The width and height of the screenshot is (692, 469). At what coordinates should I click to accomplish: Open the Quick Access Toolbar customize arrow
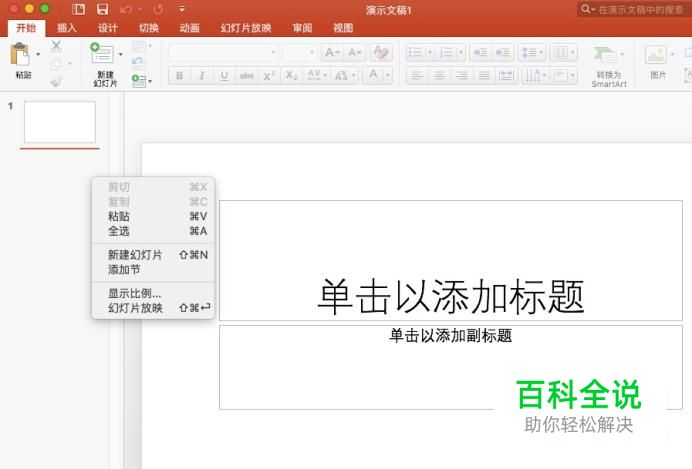182,9
